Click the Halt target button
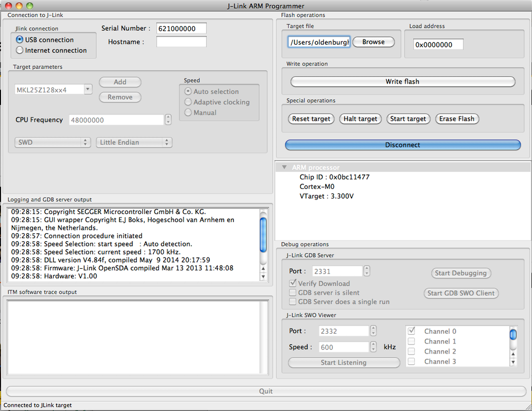The height and width of the screenshot is (411, 532). tap(361, 119)
